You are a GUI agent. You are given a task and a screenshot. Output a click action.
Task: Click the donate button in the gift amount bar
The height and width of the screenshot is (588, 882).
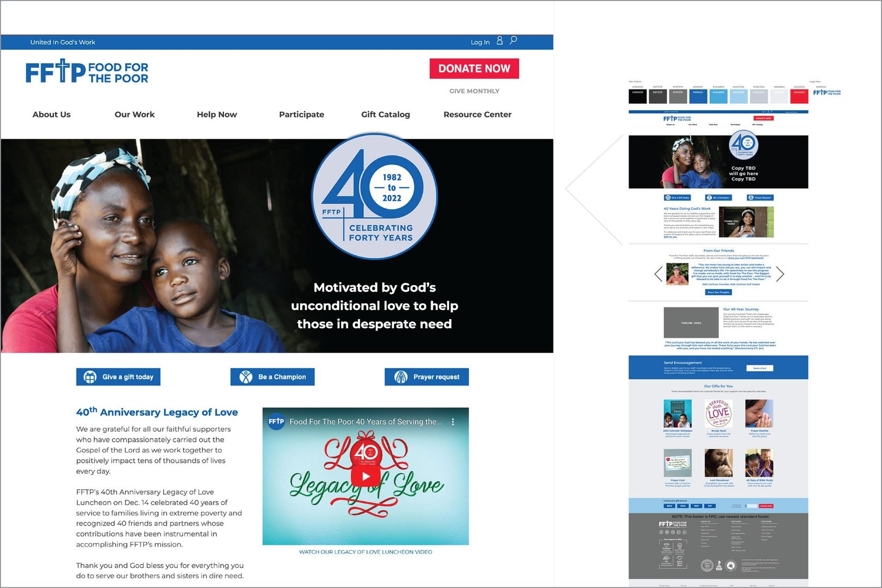pos(766,506)
